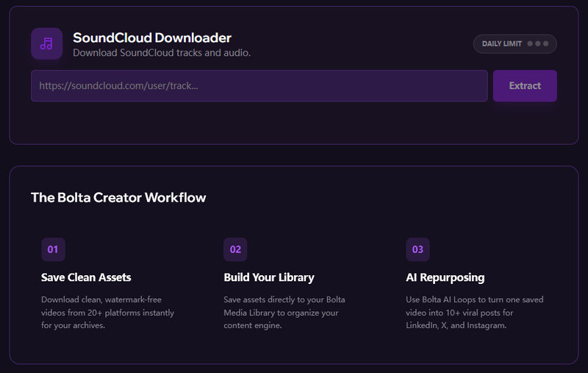
Task: Click the 'Save assets directly to your Bolta' description
Action: [x=284, y=313]
